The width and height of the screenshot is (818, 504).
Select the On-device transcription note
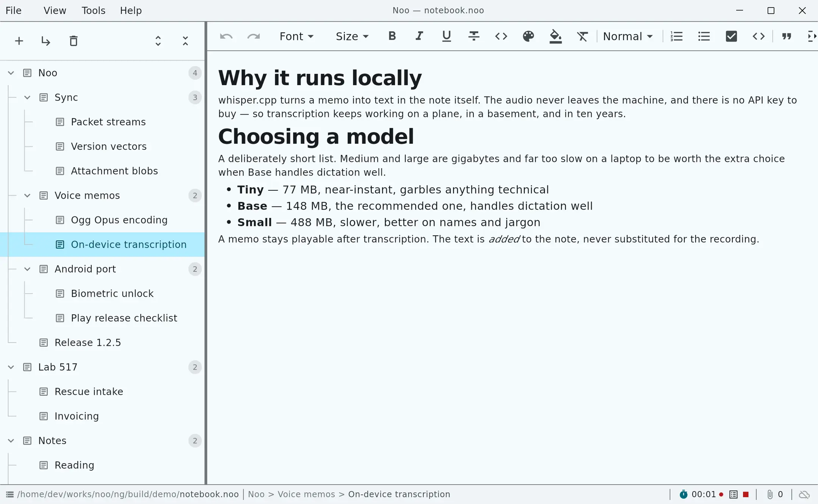click(102, 244)
